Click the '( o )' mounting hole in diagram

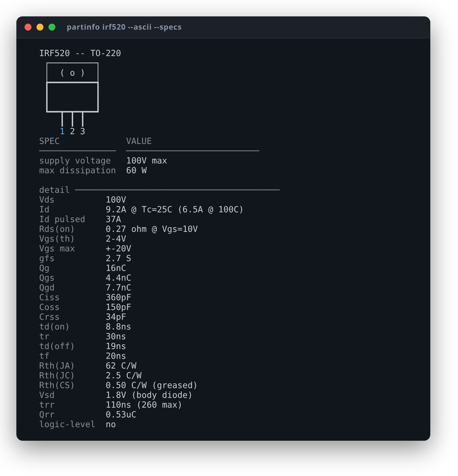click(72, 73)
